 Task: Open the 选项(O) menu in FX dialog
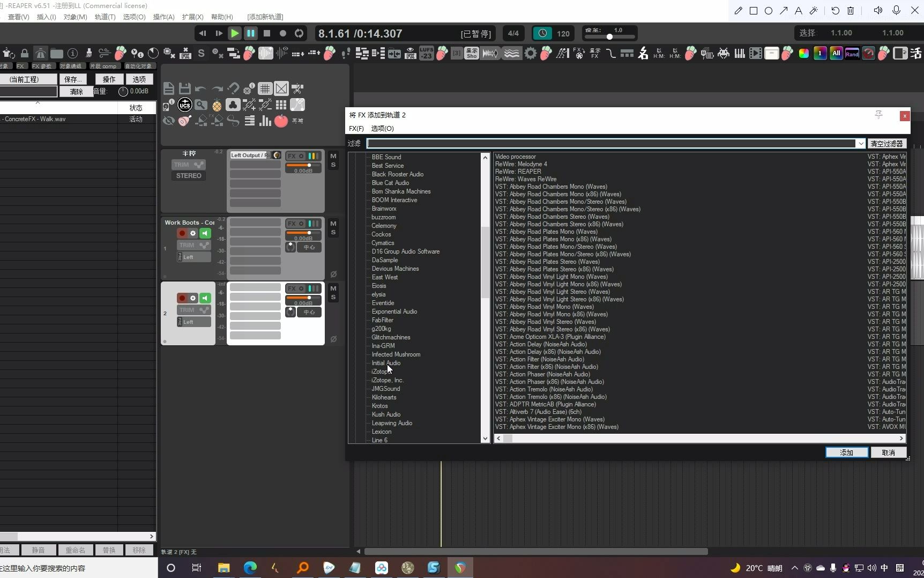382,129
